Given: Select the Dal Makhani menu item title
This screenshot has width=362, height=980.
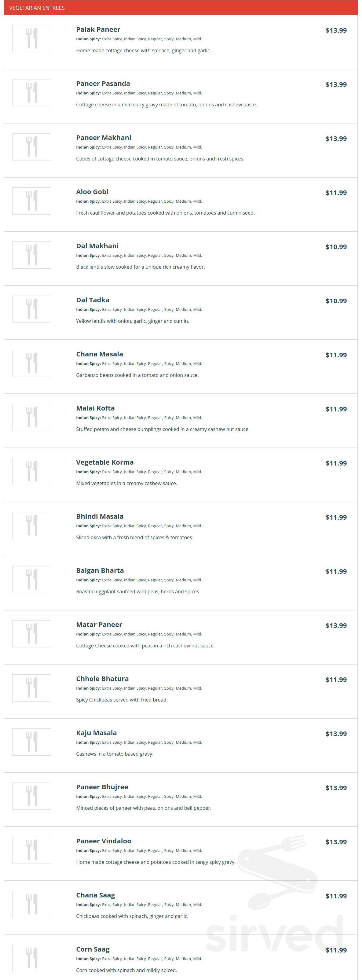Looking at the screenshot, I should pyautogui.click(x=97, y=246).
